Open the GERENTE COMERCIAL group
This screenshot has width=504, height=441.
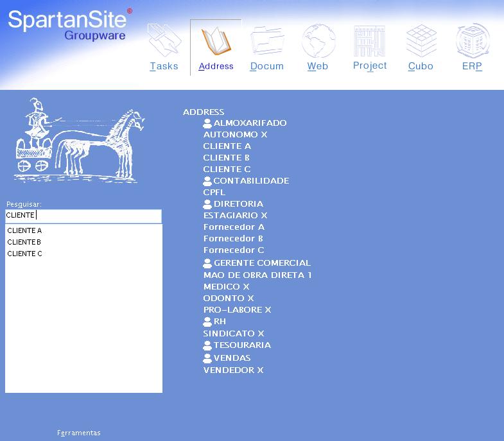262,263
